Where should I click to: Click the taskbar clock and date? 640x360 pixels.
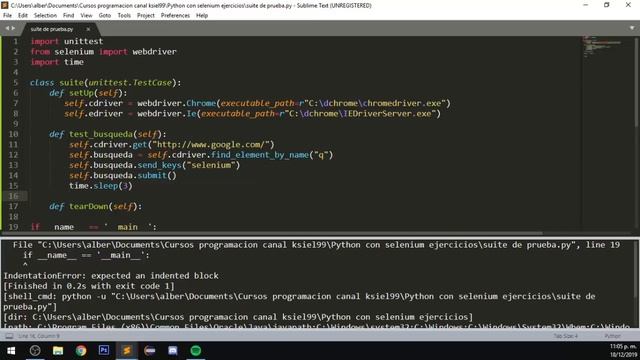coord(623,351)
